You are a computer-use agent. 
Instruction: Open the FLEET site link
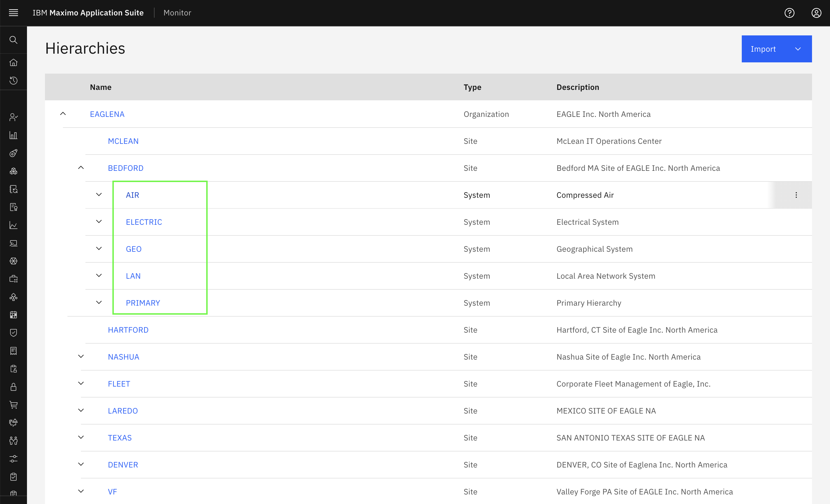tap(119, 384)
